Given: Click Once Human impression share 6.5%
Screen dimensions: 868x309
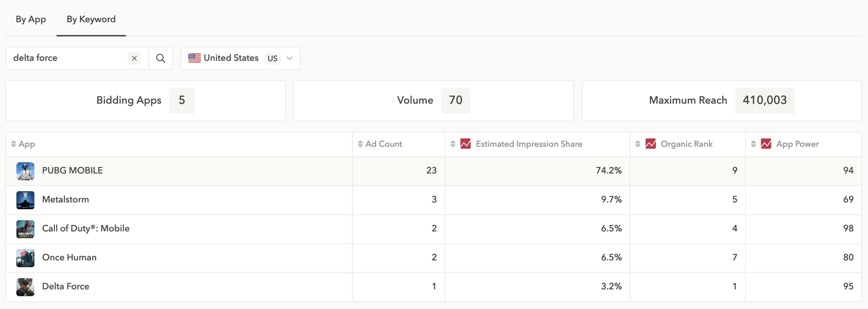Looking at the screenshot, I should [611, 257].
